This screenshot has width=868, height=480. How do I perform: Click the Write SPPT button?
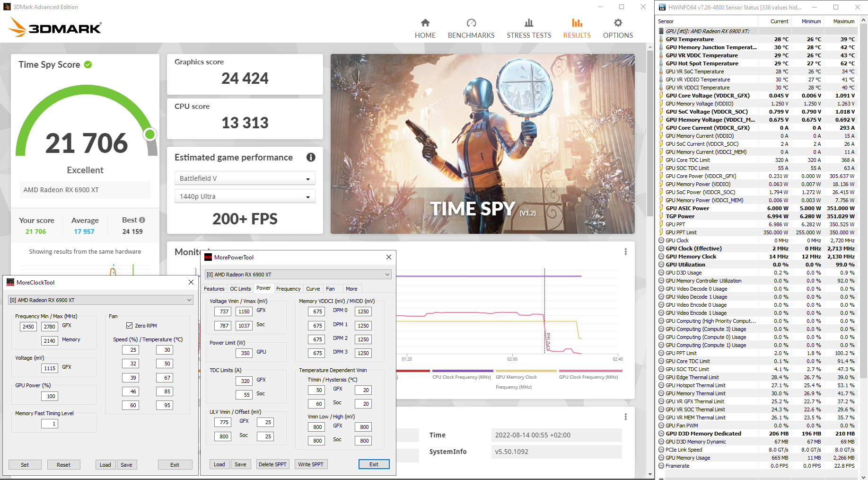click(x=311, y=464)
